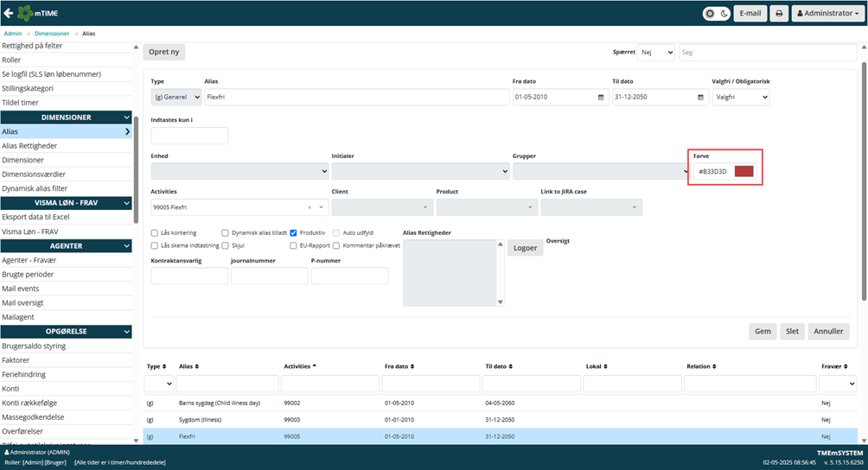Clear the 99005 Flexfri activity selection
The image size is (868, 470).
pos(310,207)
